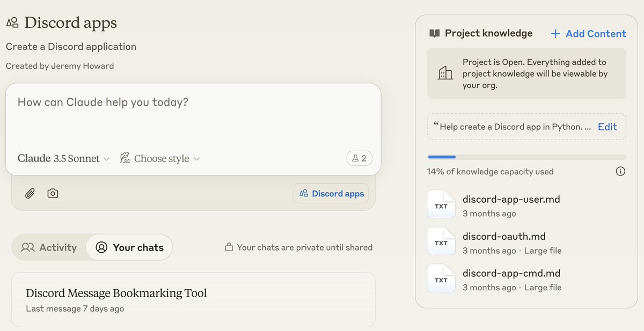The width and height of the screenshot is (644, 331).
Task: Click the lock icon by private chats notice
Action: click(x=229, y=247)
